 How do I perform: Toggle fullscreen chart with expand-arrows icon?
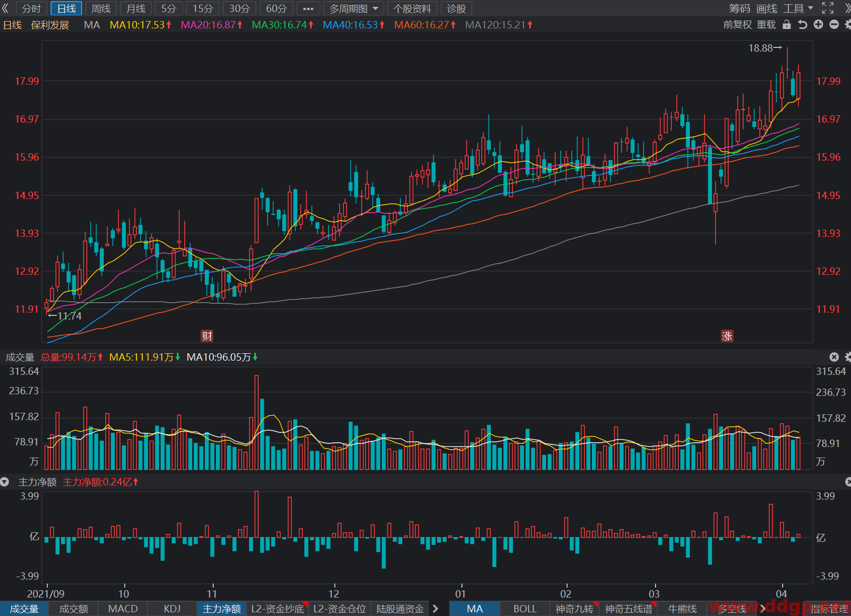[x=828, y=8]
